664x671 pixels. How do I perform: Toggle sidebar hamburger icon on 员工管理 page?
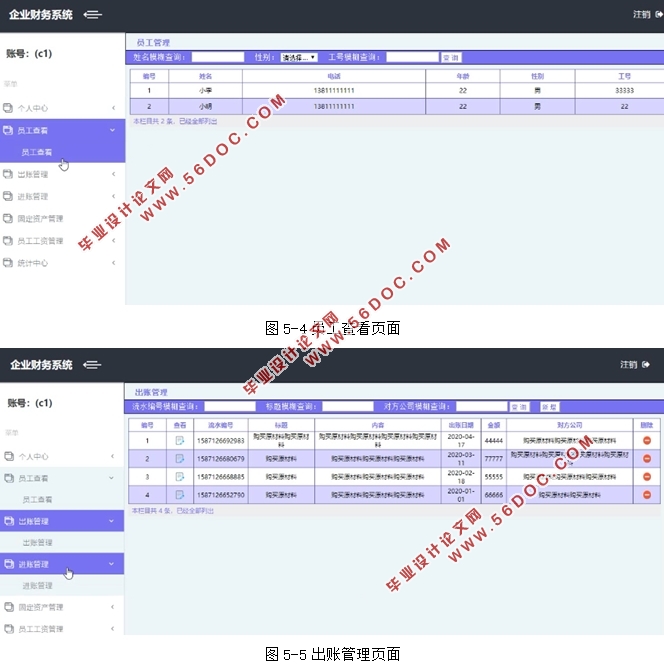93,15
